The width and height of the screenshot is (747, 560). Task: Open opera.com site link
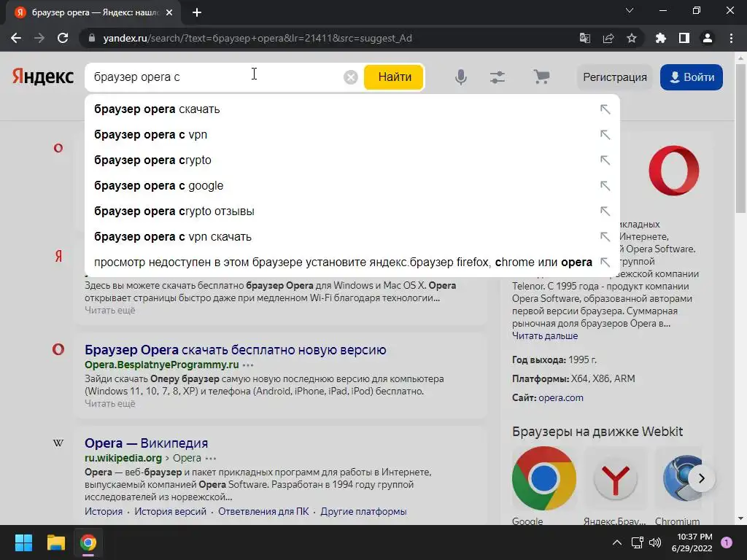(x=561, y=397)
